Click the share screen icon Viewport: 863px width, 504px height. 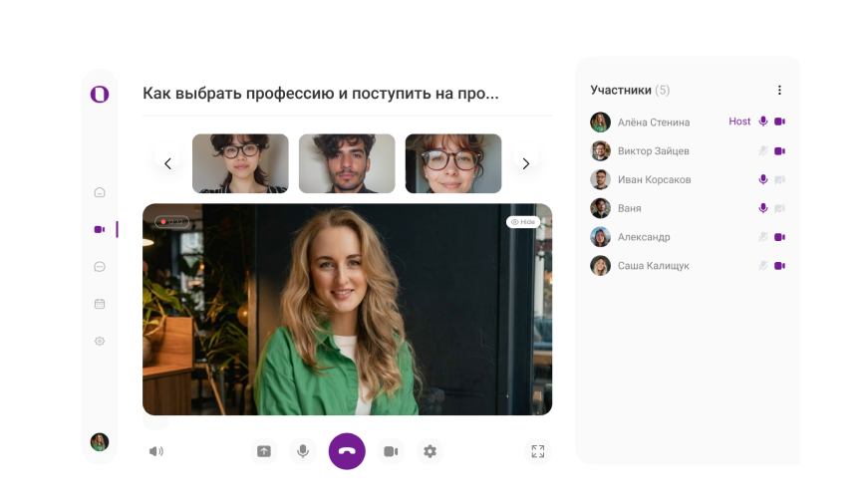tap(264, 451)
